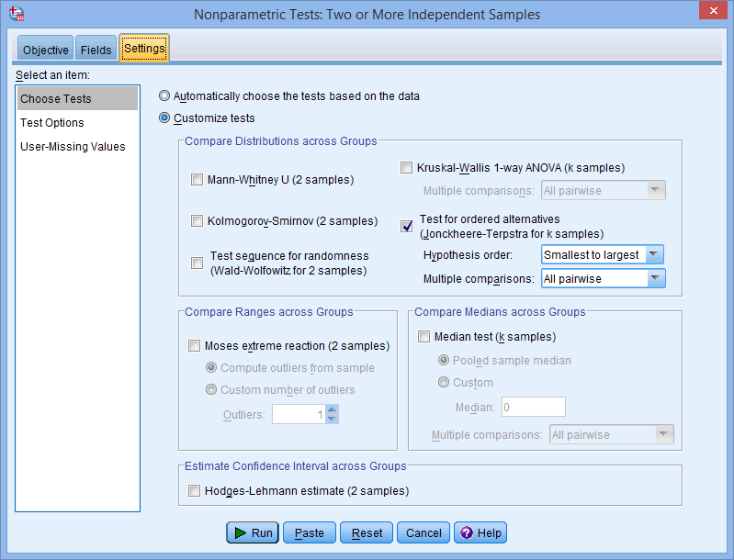Click the green play arrow on Run
This screenshot has width=734, height=560.
[x=240, y=532]
